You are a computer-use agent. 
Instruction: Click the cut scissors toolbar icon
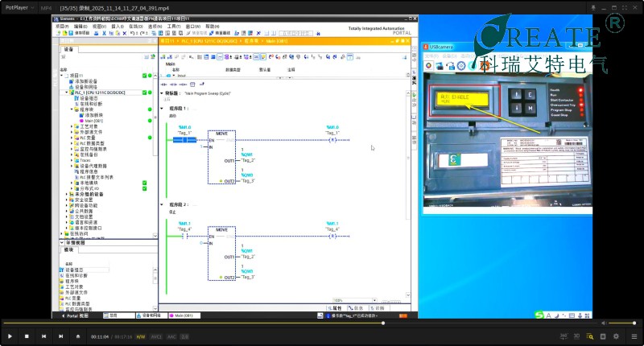click(104, 33)
